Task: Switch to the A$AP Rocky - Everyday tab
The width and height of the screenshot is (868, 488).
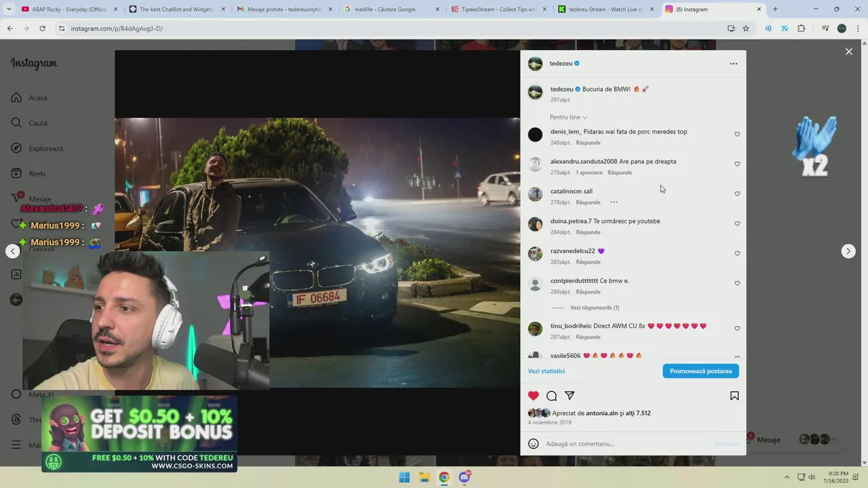Action: (68, 9)
